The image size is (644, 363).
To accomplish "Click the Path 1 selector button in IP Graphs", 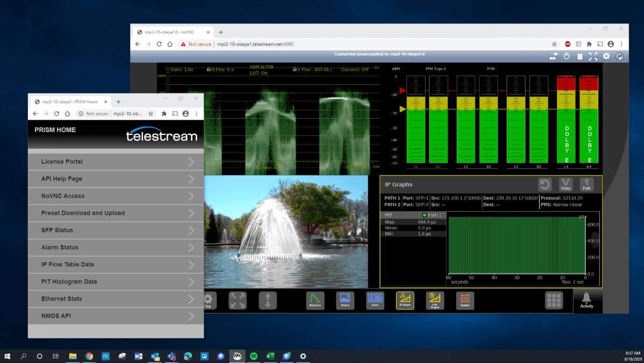I will tap(587, 185).
